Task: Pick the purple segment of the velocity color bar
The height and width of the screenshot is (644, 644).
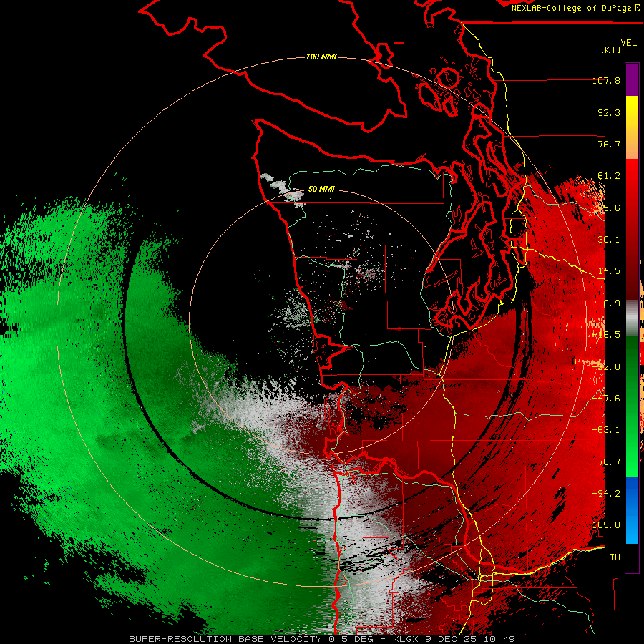Action: (632, 79)
